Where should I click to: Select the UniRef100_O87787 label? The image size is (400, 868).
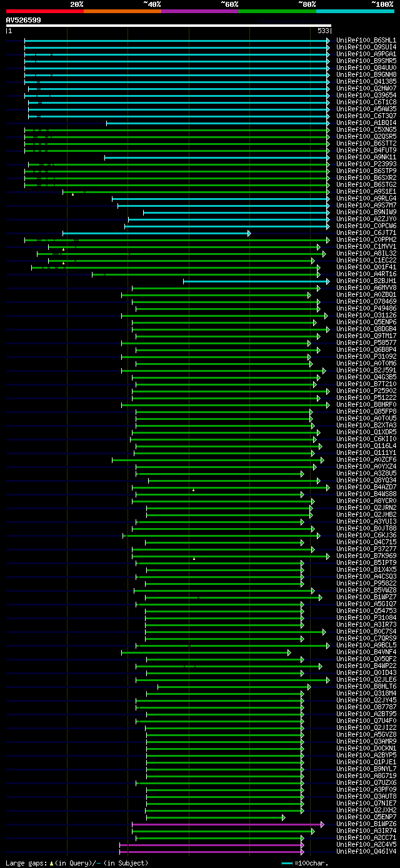point(366,707)
